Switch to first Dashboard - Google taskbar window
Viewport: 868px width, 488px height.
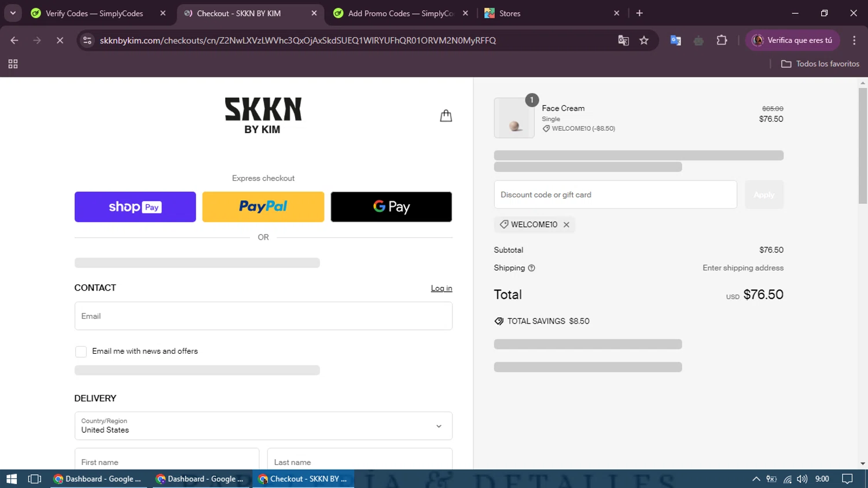pyautogui.click(x=98, y=479)
